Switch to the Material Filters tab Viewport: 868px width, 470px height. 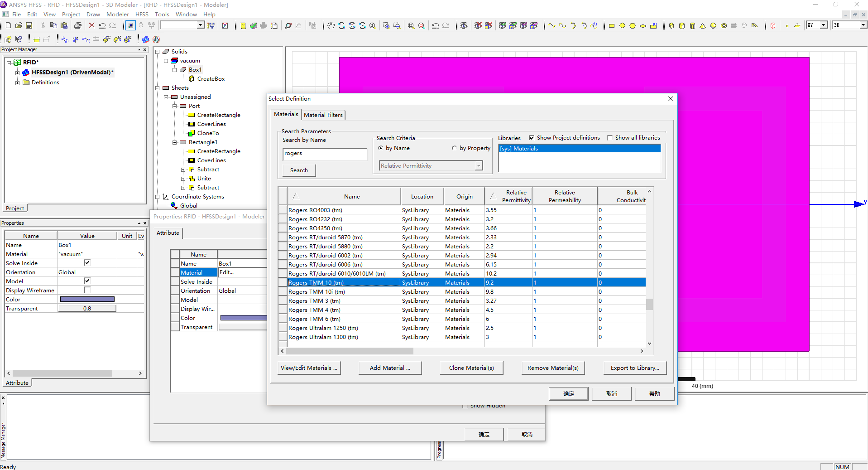coord(323,115)
